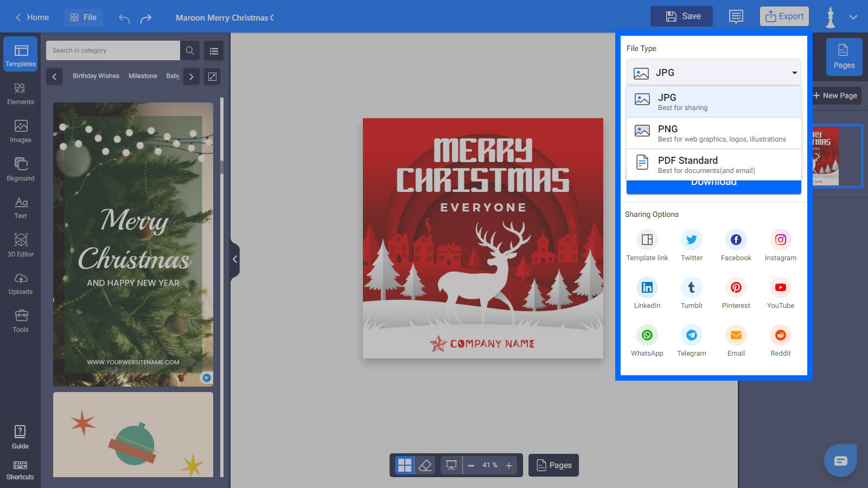Open the Elements panel
Screen dimensions: 868x488
pos(20,92)
